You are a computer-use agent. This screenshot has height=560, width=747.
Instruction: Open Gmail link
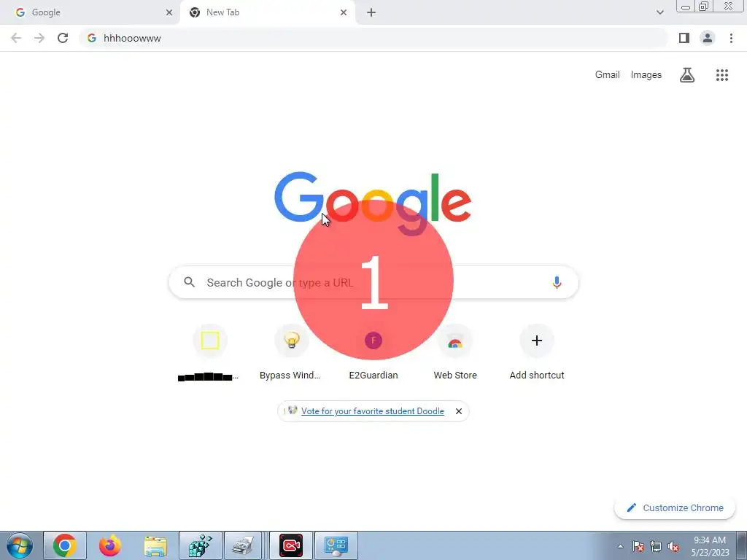point(607,75)
